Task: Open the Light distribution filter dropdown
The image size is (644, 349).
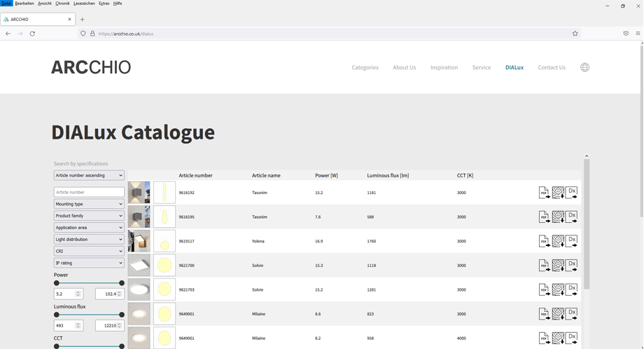Action: tap(89, 240)
